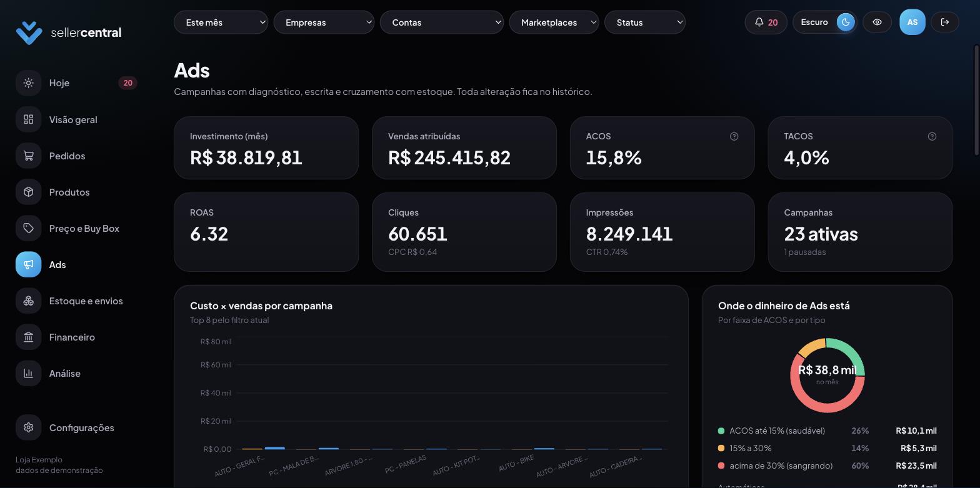Open Financeiro menu item
Image resolution: width=980 pixels, height=488 pixels.
pos(76,337)
